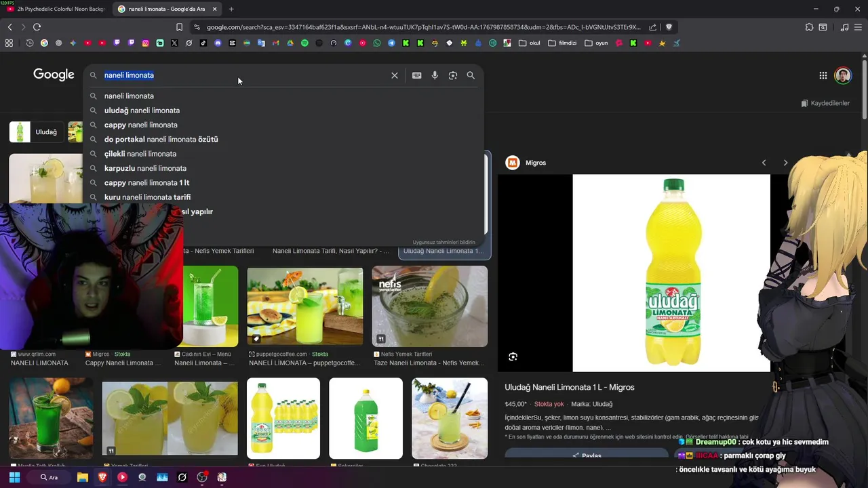Open the Google apps grid
The height and width of the screenshot is (488, 868).
pos(823,75)
